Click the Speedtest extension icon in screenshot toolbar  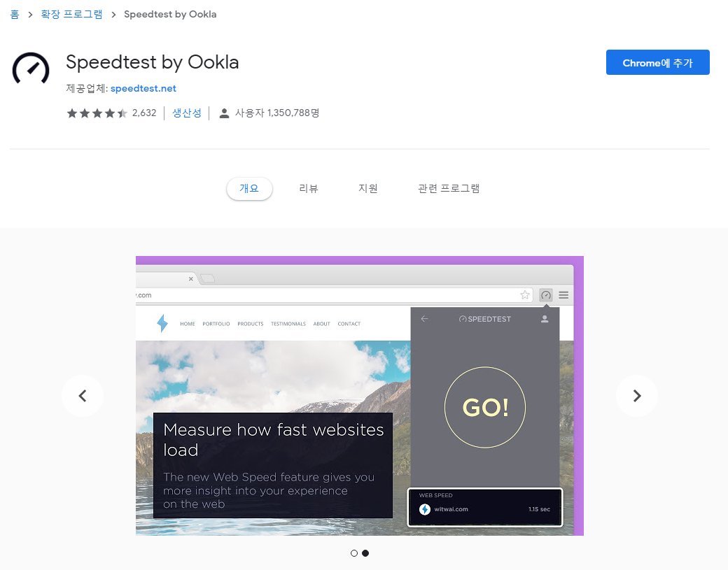546,295
